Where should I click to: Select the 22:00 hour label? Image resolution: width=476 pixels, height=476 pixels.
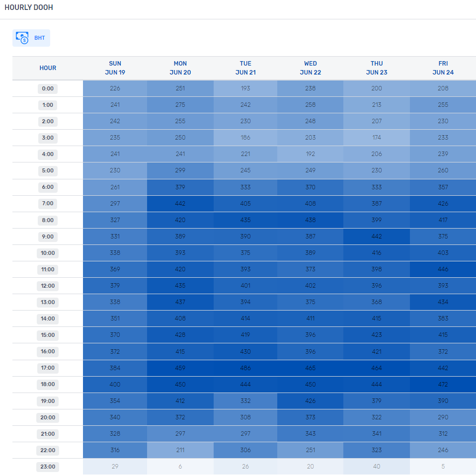click(48, 451)
